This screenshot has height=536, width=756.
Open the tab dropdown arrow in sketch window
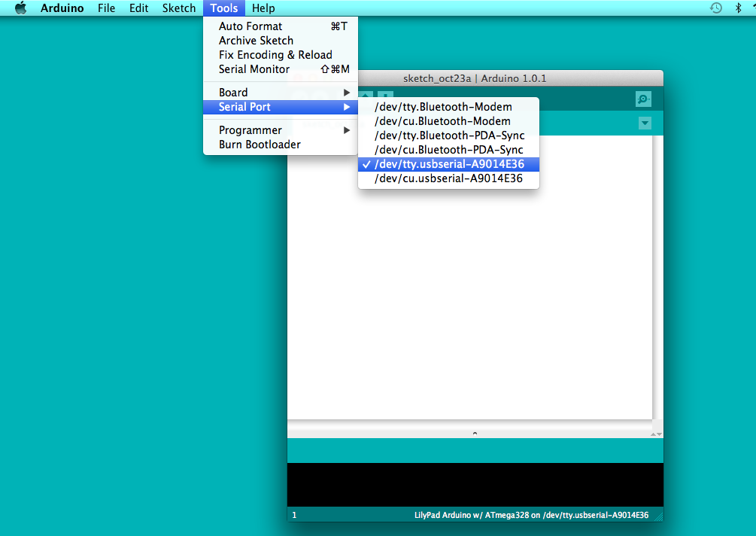[x=645, y=123]
